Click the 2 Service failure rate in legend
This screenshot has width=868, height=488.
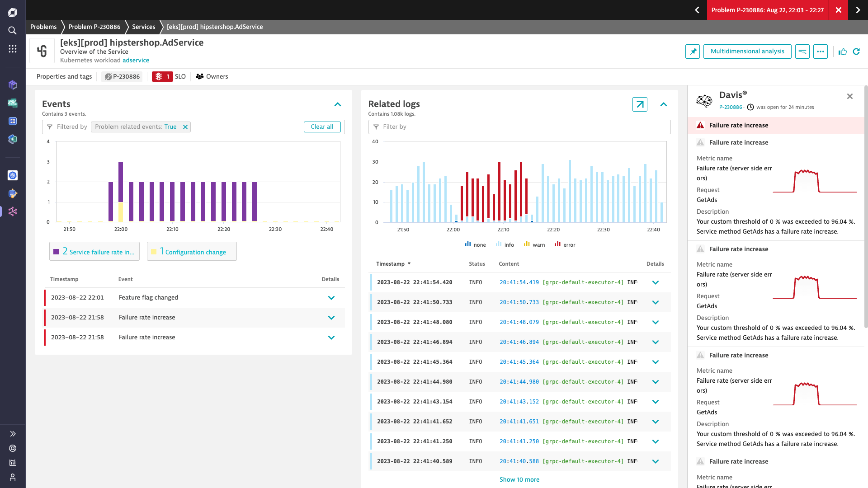(94, 251)
